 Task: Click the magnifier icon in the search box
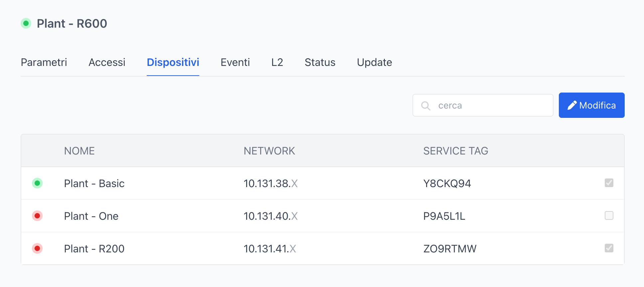(x=425, y=106)
